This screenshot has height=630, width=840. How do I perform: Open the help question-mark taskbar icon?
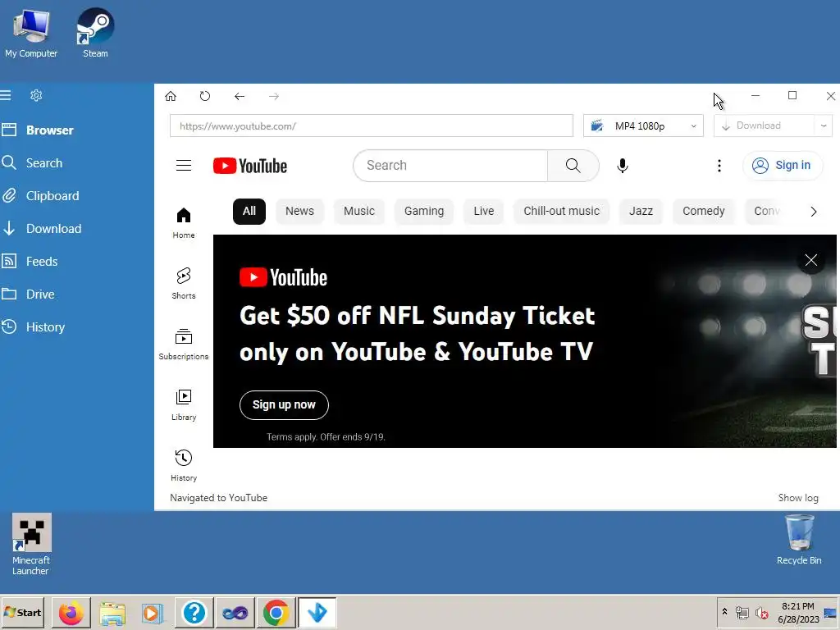pos(194,612)
